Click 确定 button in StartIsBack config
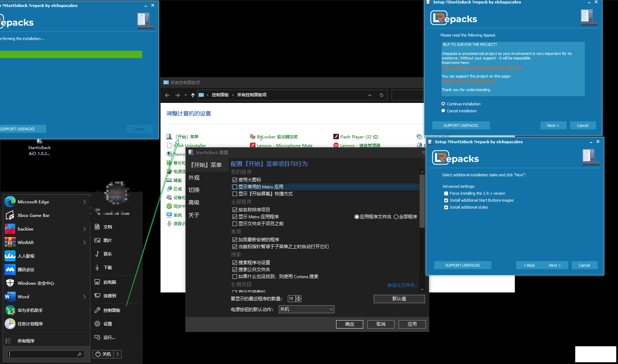Screen dimensions: 618x364 [x=350, y=324]
